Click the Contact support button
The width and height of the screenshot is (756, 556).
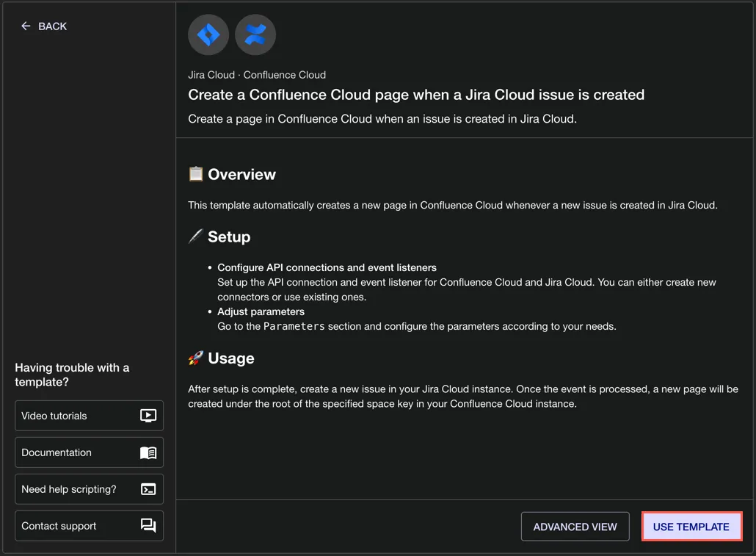(90, 526)
